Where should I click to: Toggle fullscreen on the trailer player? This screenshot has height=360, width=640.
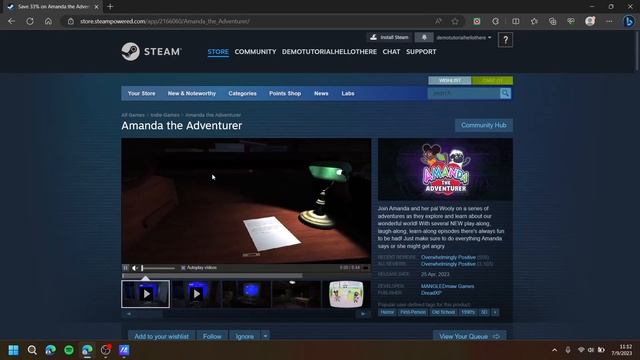point(366,268)
